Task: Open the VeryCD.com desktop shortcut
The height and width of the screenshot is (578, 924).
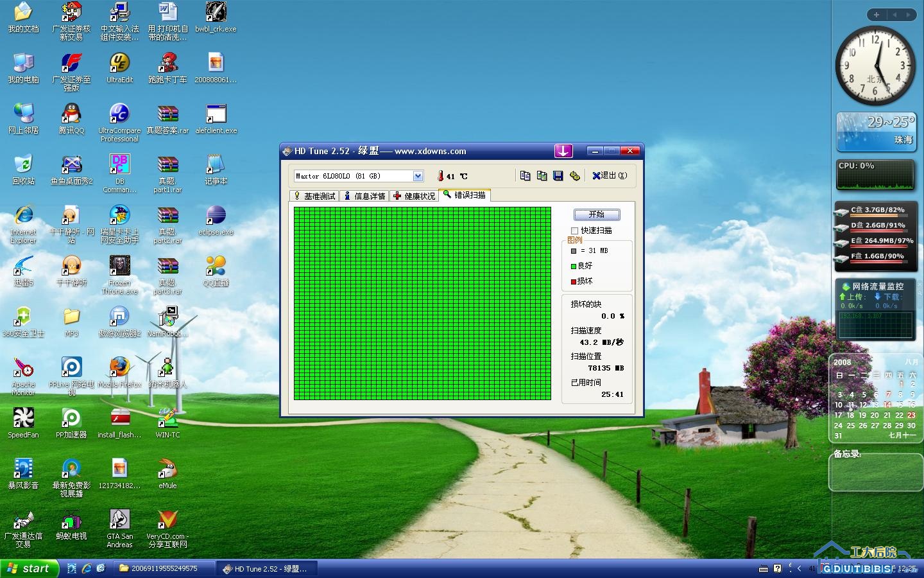Action: (167, 529)
